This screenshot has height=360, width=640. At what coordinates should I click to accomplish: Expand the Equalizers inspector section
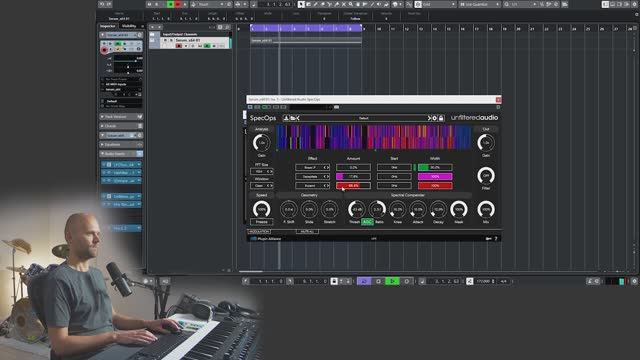(x=121, y=144)
